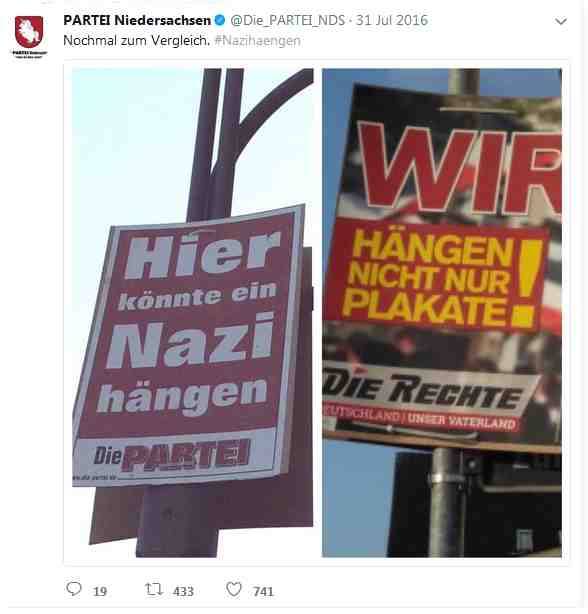This screenshot has width=588, height=614.
Task: Click the red 'WIR' text in right photo
Action: pos(460,169)
